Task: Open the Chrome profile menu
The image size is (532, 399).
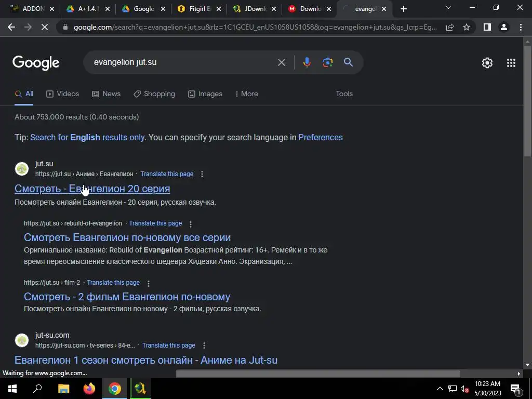Action: pyautogui.click(x=504, y=27)
